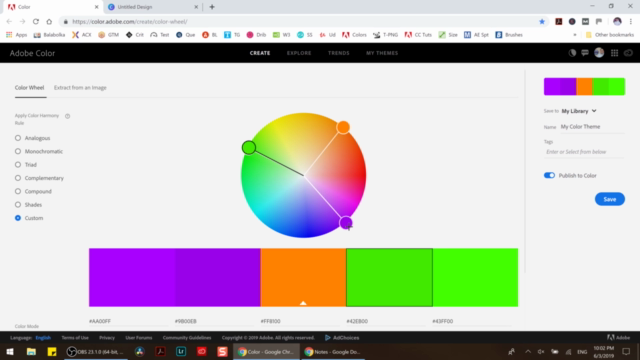Open the Trends tab
Screen dimensions: 640x360
coord(339,53)
